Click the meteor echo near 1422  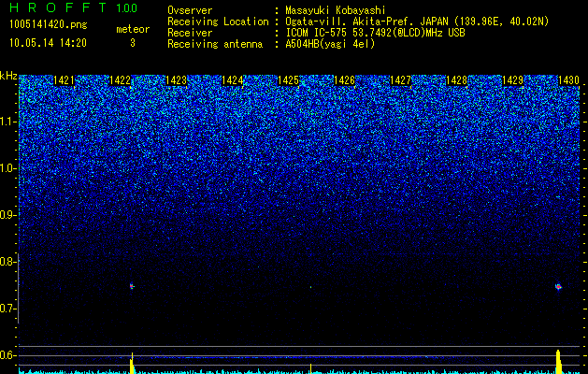pyautogui.click(x=132, y=286)
